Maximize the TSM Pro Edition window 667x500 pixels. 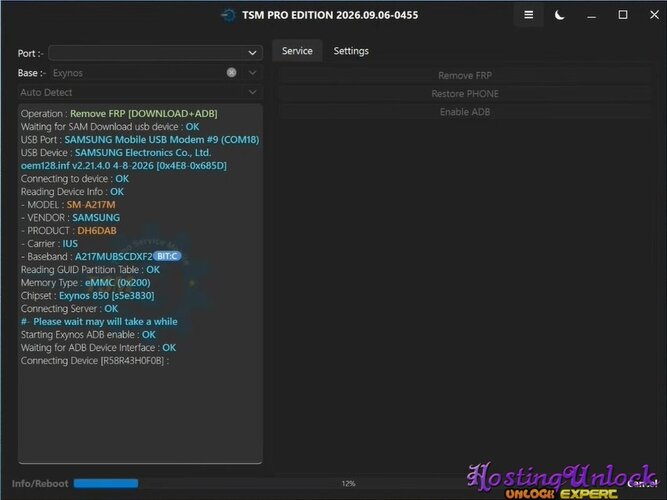(x=623, y=15)
